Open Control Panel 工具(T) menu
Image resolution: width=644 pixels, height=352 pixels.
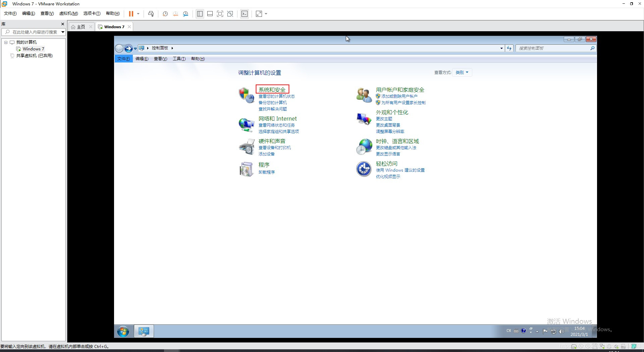pos(179,59)
